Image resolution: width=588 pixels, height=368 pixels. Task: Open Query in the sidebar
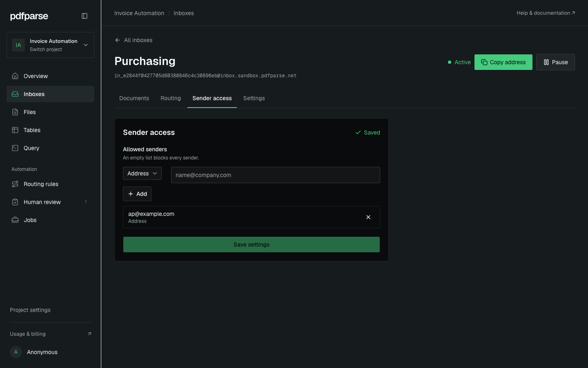(50, 148)
